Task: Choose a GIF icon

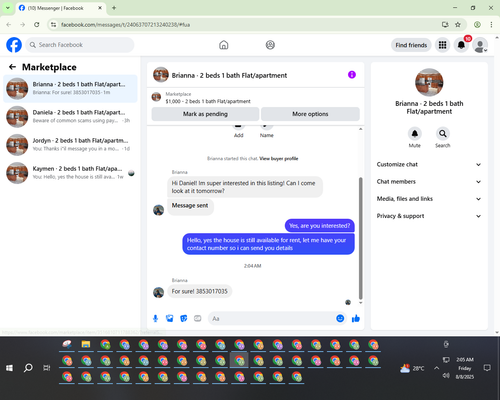Action: coord(198,318)
